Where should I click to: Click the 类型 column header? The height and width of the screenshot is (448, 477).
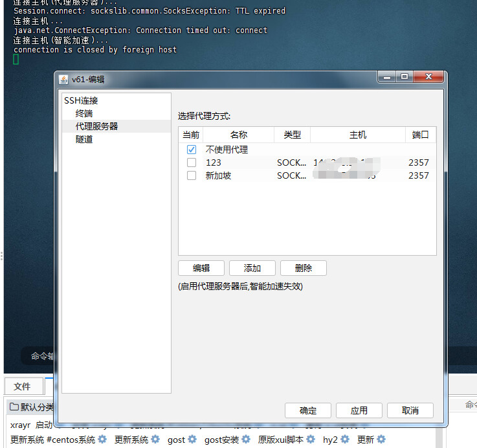[292, 135]
